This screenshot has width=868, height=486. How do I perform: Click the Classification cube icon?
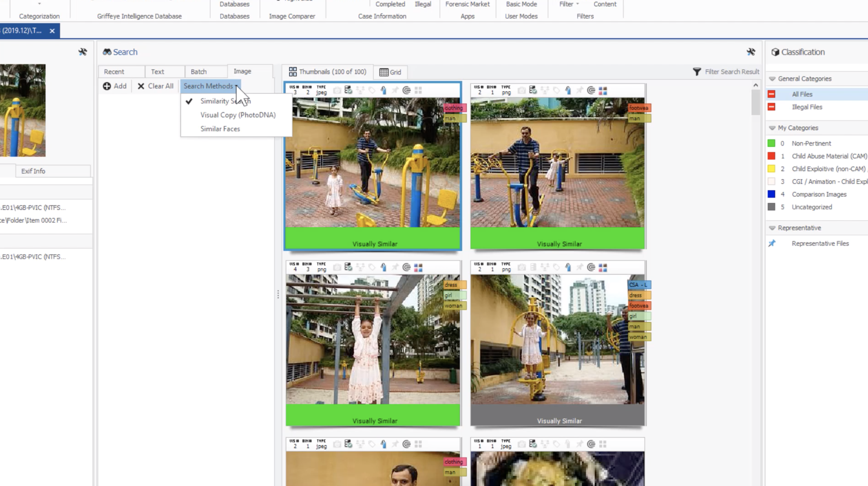(775, 52)
